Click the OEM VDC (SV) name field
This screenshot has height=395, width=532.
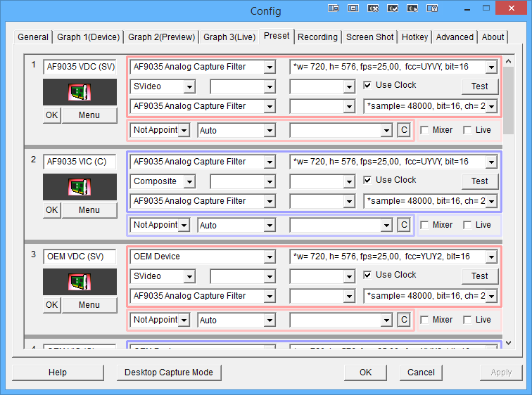coord(80,257)
